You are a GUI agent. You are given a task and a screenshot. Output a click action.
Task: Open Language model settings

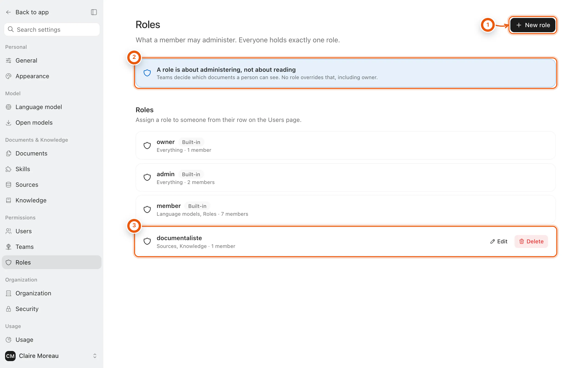(51, 107)
